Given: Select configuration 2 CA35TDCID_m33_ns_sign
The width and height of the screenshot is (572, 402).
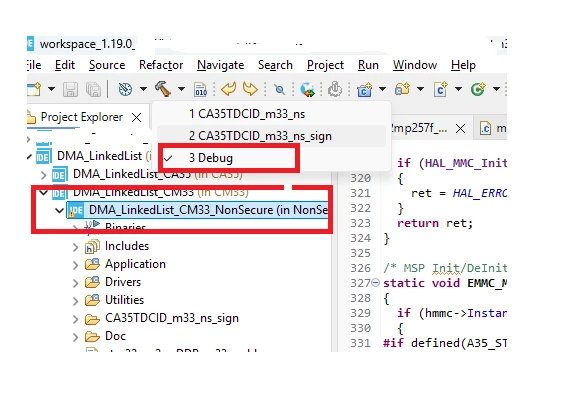Looking at the screenshot, I should pyautogui.click(x=271, y=136).
